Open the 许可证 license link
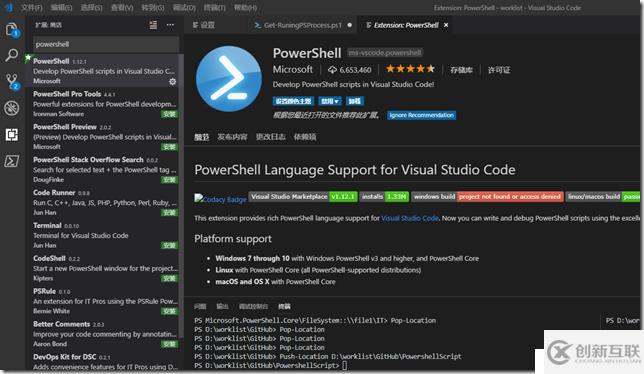Image resolution: width=644 pixels, height=374 pixels. pos(499,70)
